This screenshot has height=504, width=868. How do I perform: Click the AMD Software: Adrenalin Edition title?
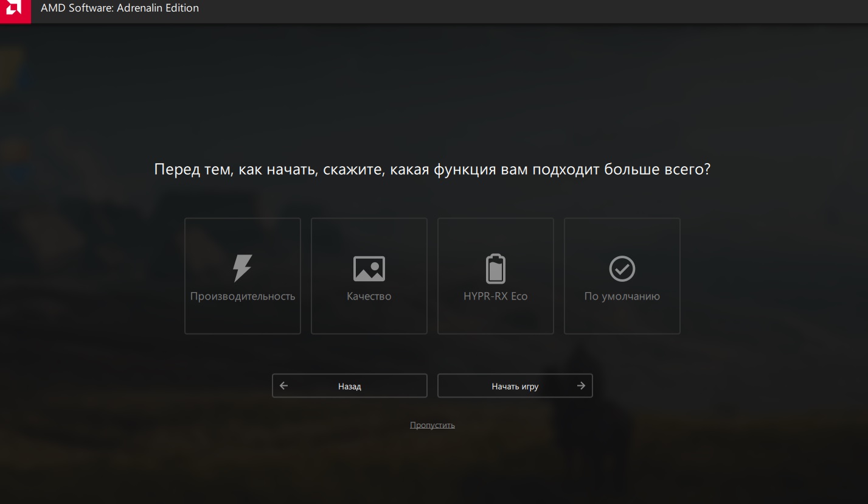120,9
